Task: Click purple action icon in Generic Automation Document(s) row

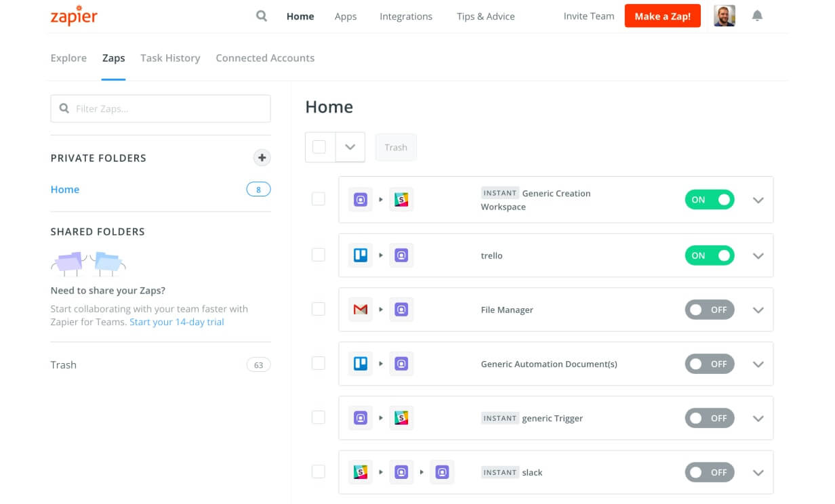Action: pos(401,364)
